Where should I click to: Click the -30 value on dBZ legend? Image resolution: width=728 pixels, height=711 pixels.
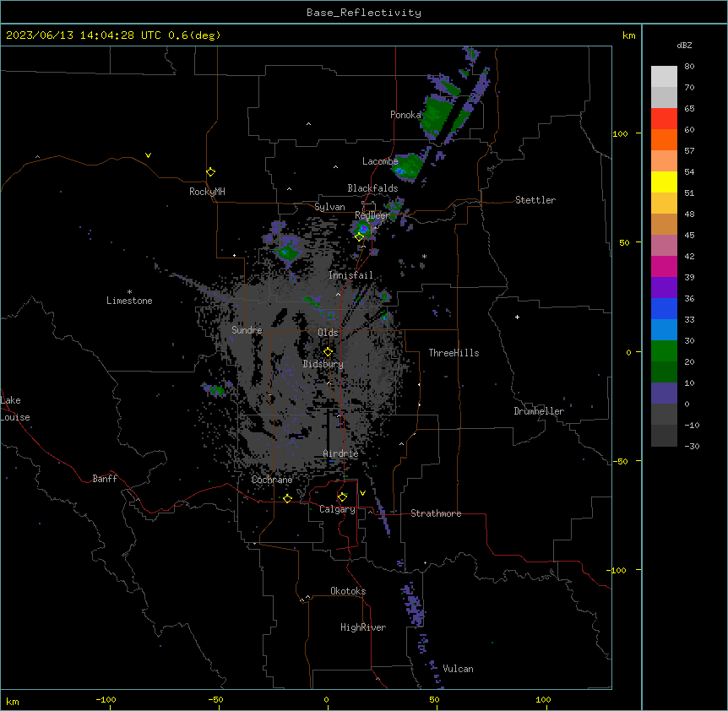(692, 447)
